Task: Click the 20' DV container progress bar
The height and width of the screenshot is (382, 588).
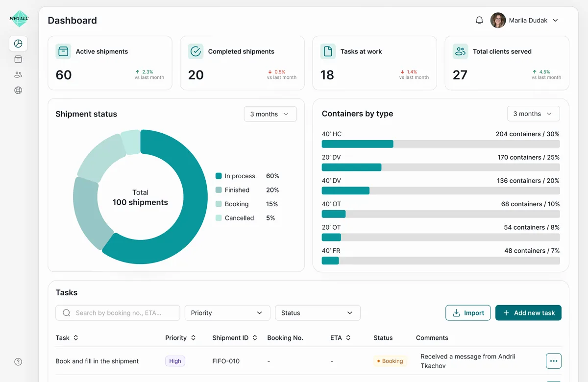Action: tap(441, 167)
